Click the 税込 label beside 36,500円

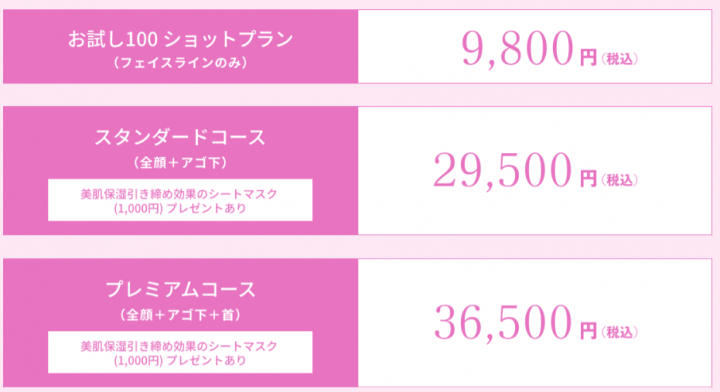[619, 332]
